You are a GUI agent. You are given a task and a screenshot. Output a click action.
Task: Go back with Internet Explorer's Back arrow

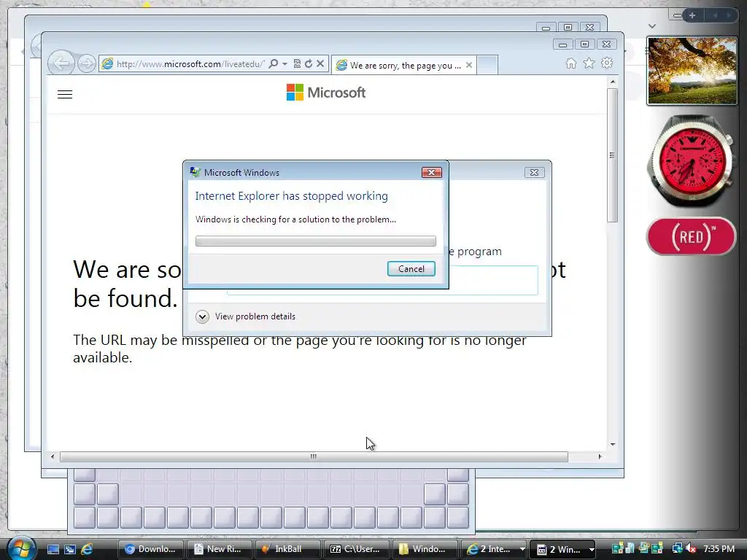tap(61, 63)
